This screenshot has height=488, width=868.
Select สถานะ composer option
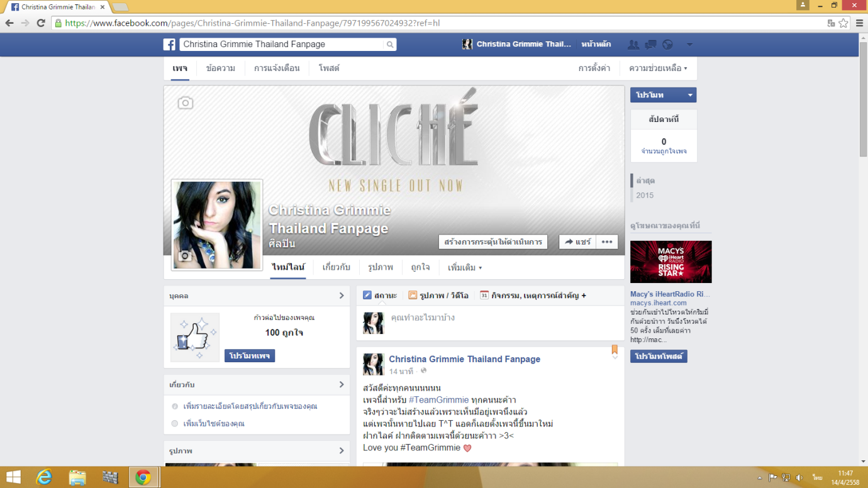[380, 296]
